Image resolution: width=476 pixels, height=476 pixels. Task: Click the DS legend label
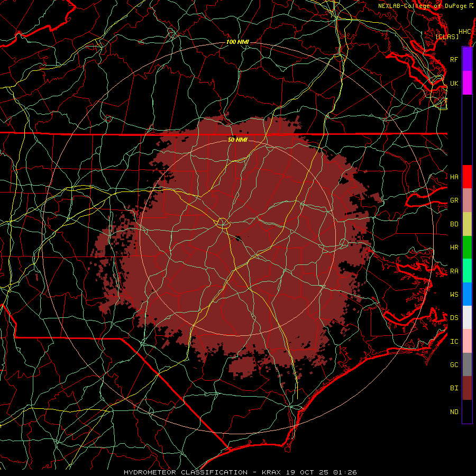pyautogui.click(x=454, y=318)
